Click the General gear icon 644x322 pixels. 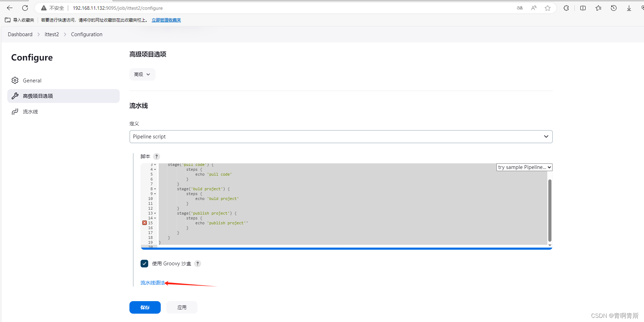[15, 80]
